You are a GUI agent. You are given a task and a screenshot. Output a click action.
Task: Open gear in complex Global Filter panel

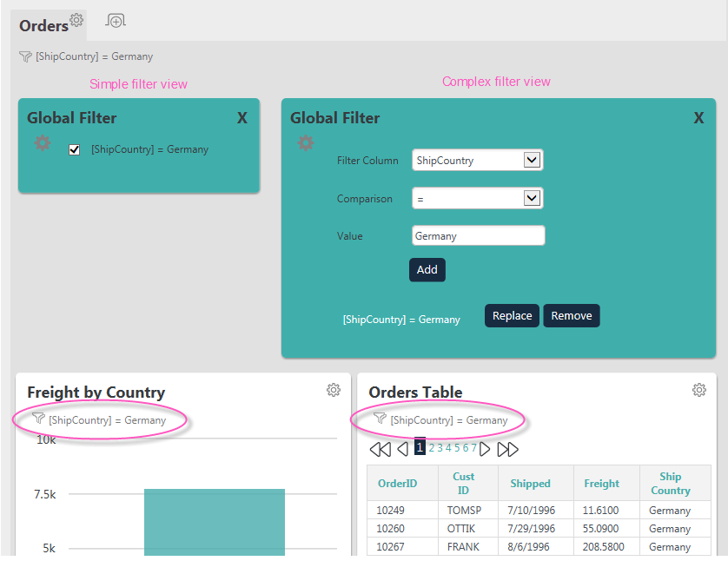[x=306, y=143]
